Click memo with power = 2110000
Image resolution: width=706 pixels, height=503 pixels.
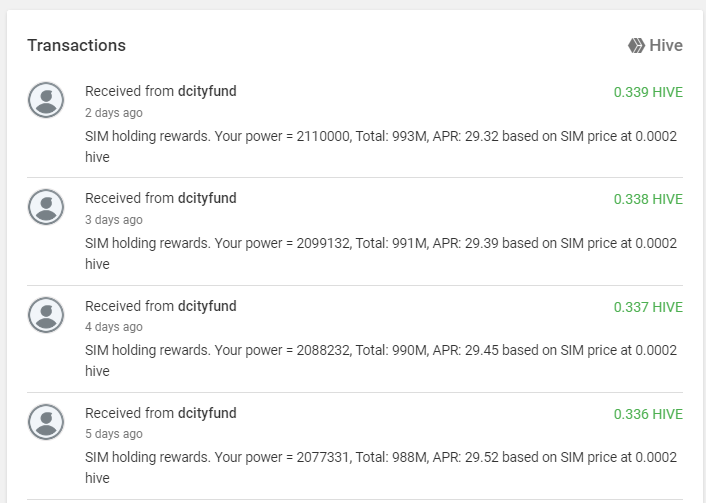(381, 146)
